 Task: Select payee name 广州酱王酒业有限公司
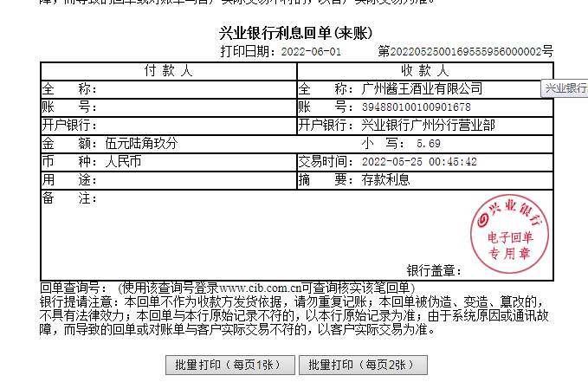pos(422,88)
